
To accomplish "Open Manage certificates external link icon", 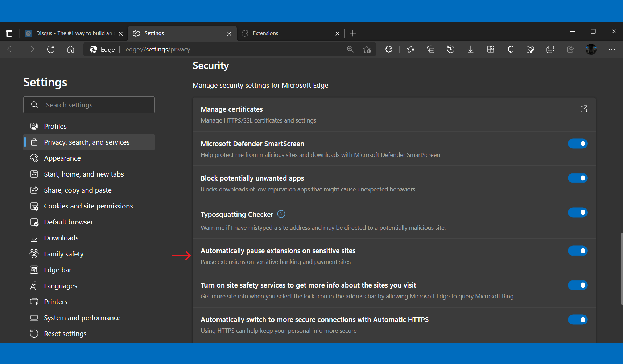I will coord(584,109).
